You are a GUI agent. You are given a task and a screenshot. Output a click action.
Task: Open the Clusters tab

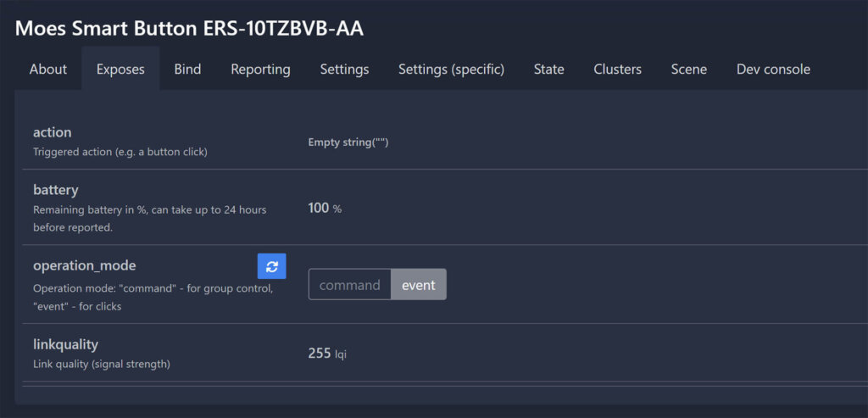[x=618, y=70]
